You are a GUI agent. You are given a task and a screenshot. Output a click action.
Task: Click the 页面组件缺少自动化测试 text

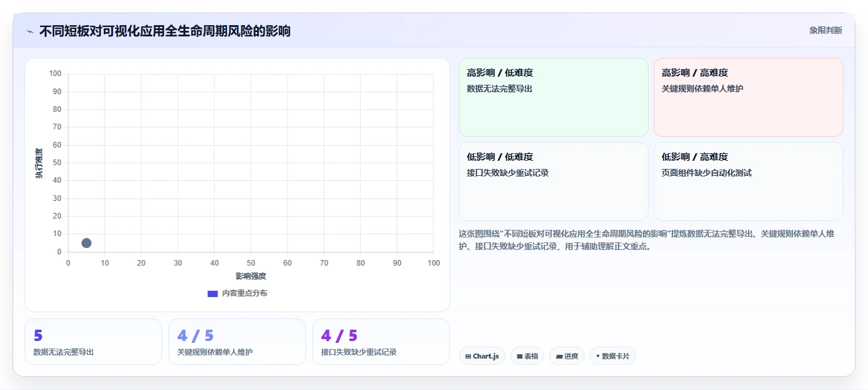coord(706,173)
